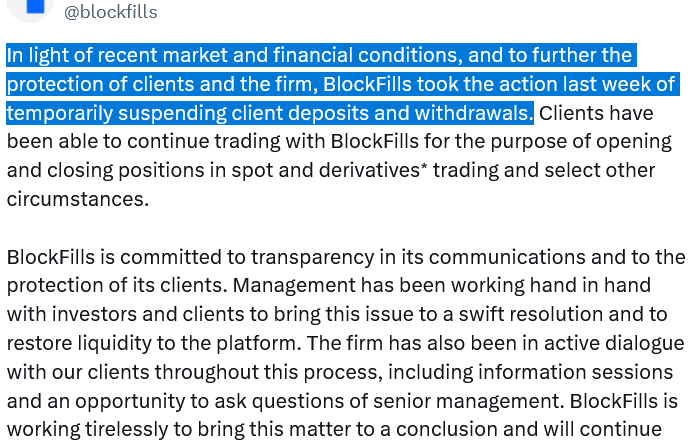Click the blue profile avatar
693x445 pixels.
pos(30,8)
